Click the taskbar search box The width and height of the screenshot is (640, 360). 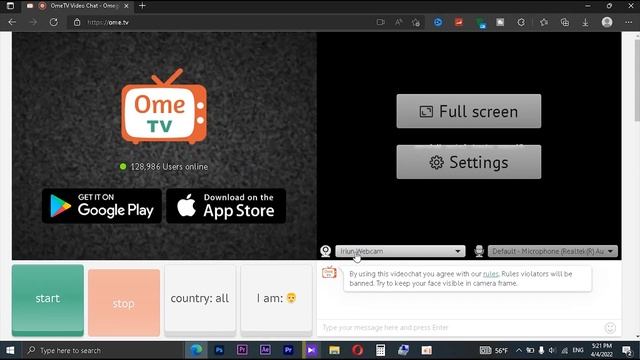102,350
